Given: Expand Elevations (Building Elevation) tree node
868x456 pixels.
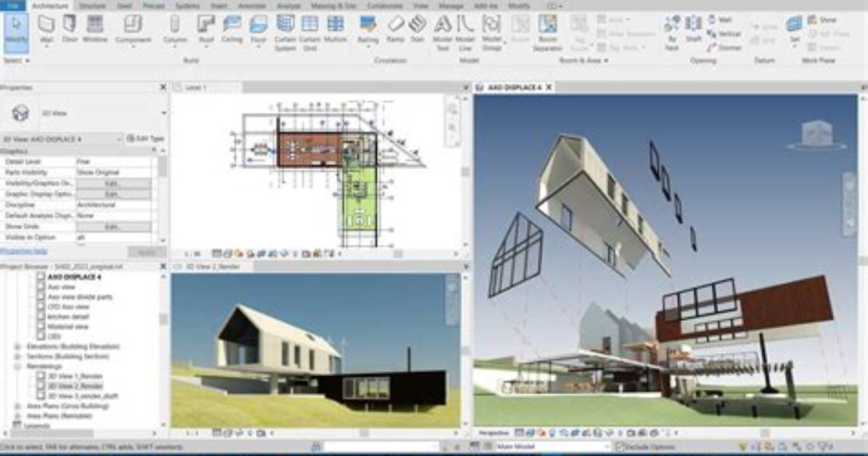Looking at the screenshot, I should [x=17, y=347].
